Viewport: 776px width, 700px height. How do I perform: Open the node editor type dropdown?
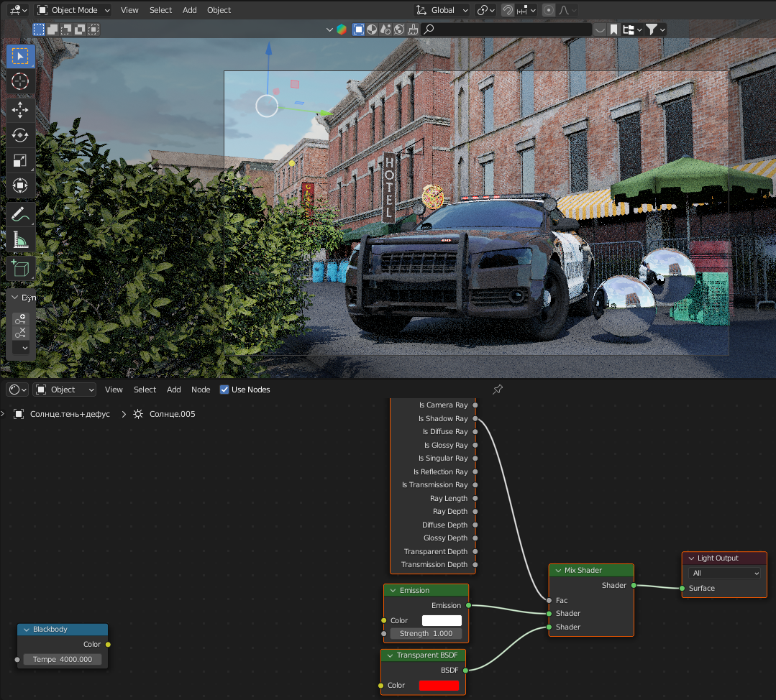17,390
